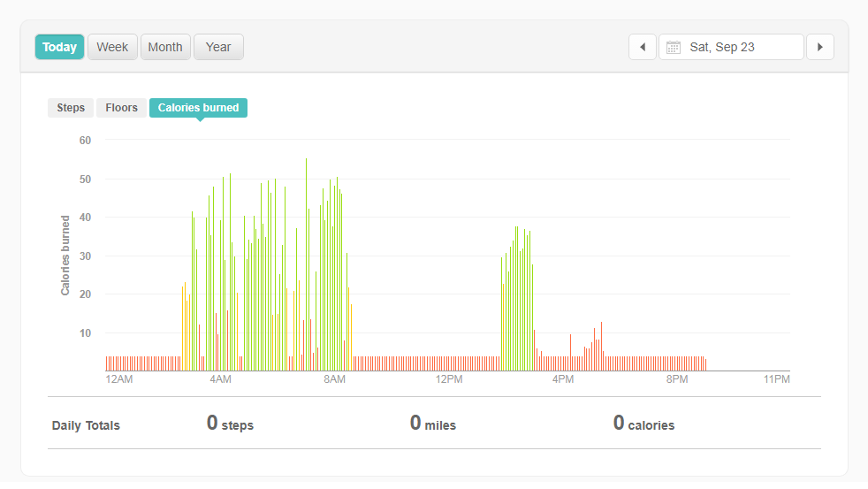This screenshot has height=489, width=868.
Task: Click the 4PM axis label
Action: (x=563, y=379)
